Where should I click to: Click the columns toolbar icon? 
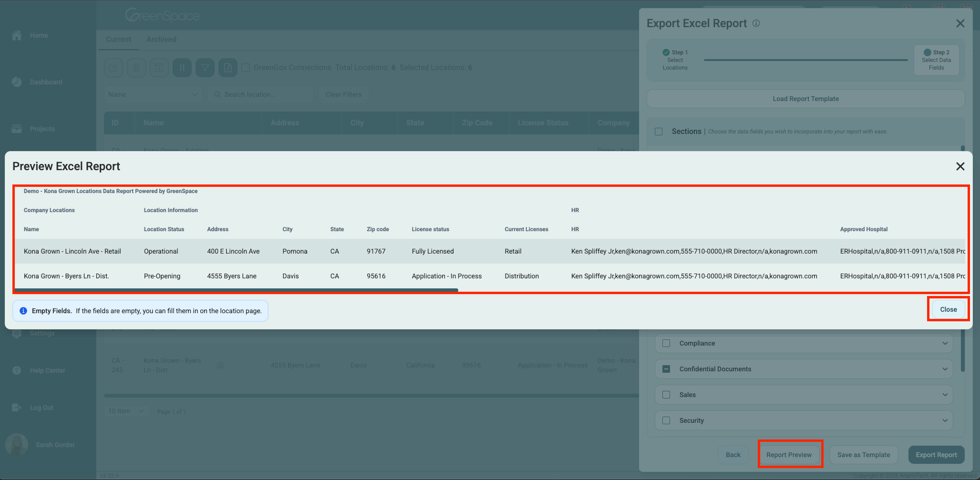coord(182,68)
